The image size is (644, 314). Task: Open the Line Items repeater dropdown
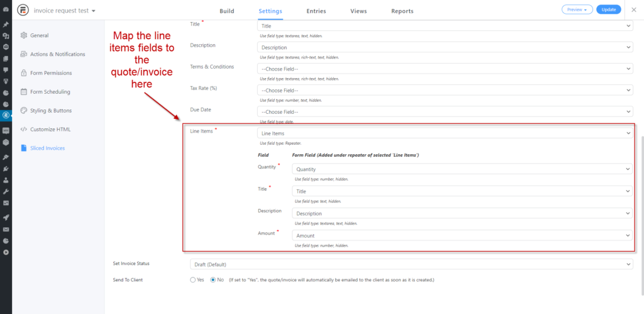445,133
